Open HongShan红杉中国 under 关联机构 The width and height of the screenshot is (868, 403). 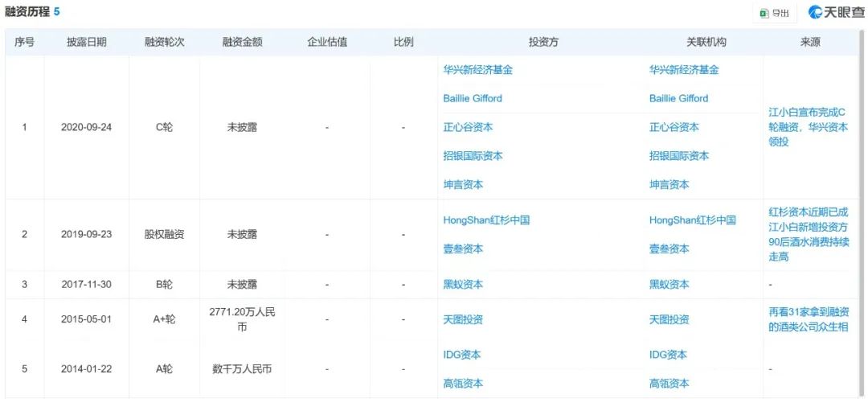(x=693, y=220)
